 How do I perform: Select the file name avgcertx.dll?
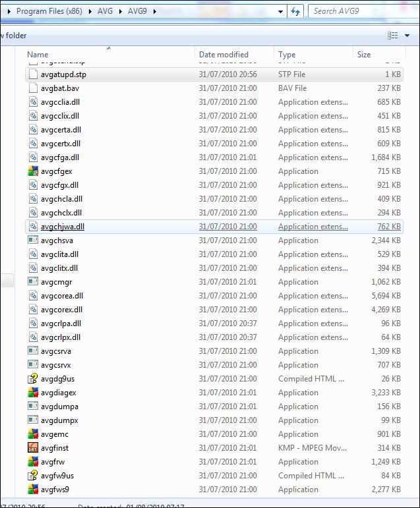click(61, 144)
